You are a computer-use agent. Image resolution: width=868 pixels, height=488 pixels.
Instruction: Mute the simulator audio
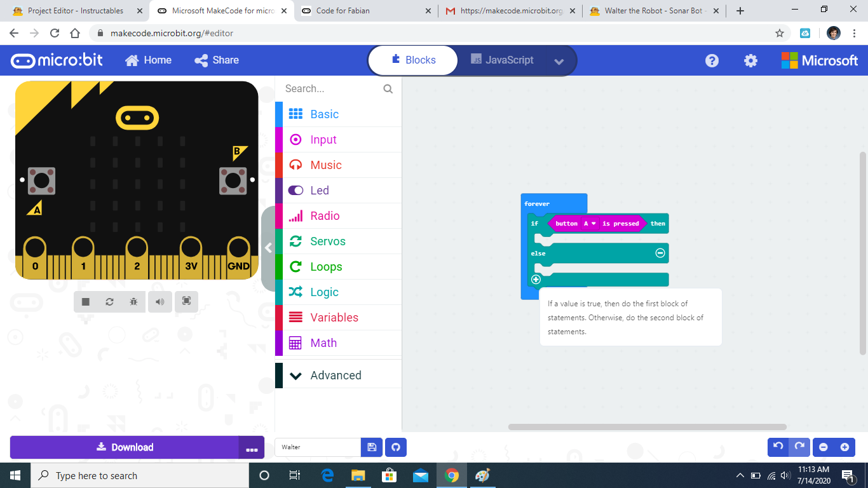[x=160, y=302]
